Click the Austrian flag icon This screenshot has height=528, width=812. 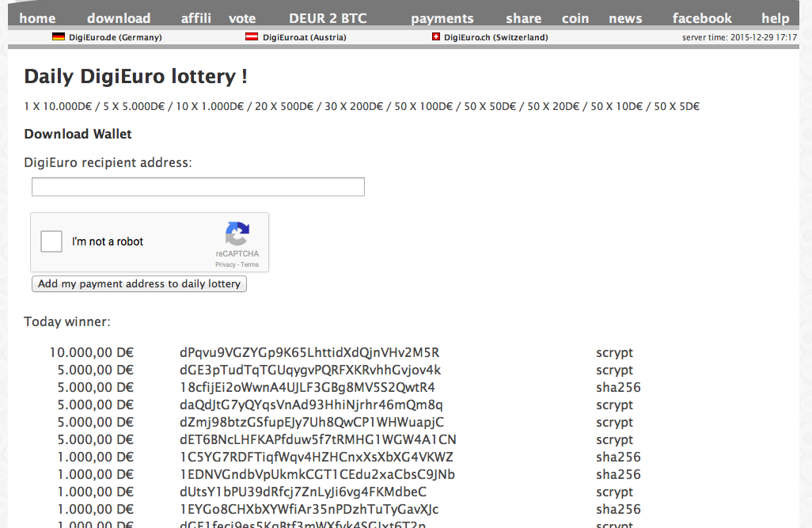(252, 36)
